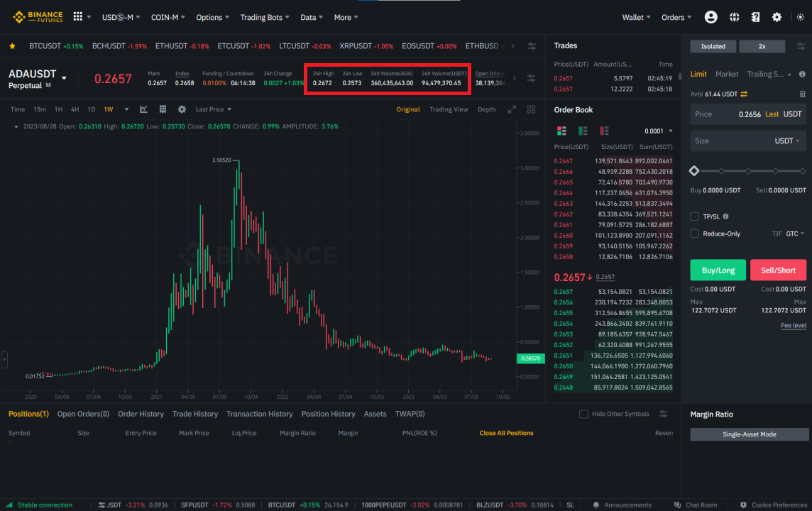Click the order type info icon

(802, 74)
